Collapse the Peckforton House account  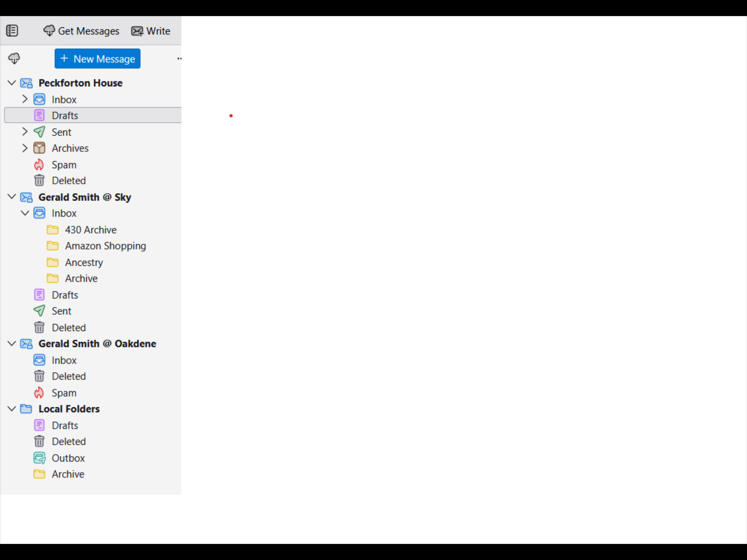tap(12, 83)
